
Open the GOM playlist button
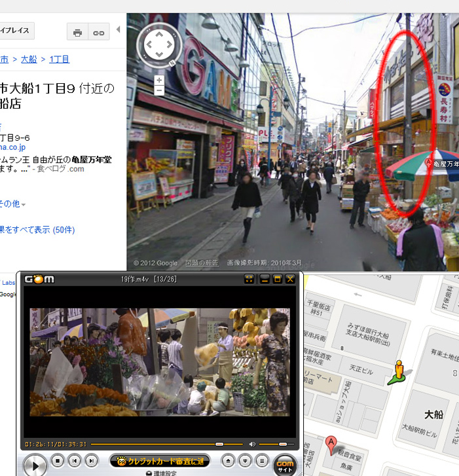point(262,461)
